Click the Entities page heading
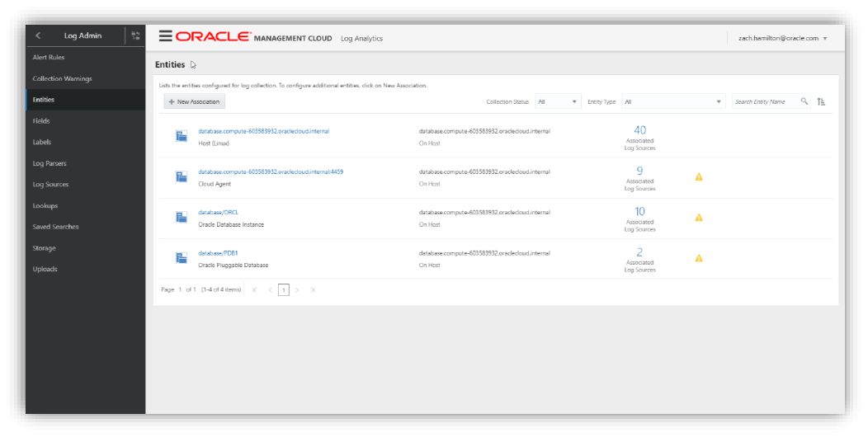This screenshot has width=868, height=437. pyautogui.click(x=170, y=64)
